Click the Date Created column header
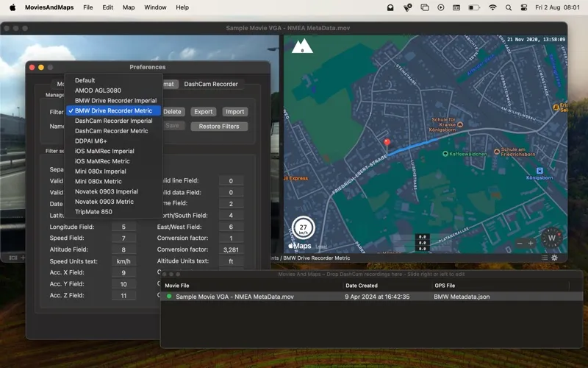Viewport: 588px width, 368px height. pos(362,286)
